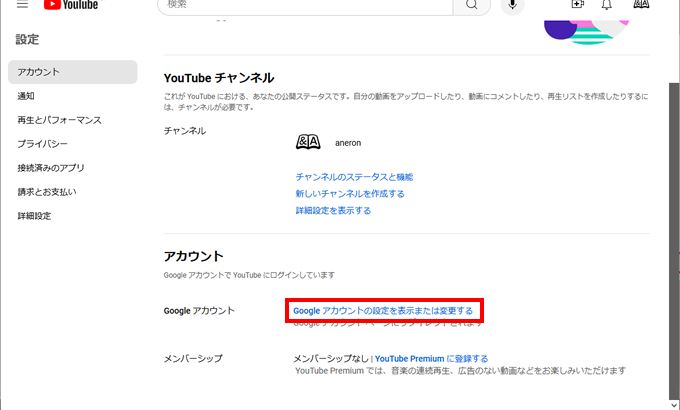Click the aneron channel avatar icon
Screen dimensions: 680x410
308,142
